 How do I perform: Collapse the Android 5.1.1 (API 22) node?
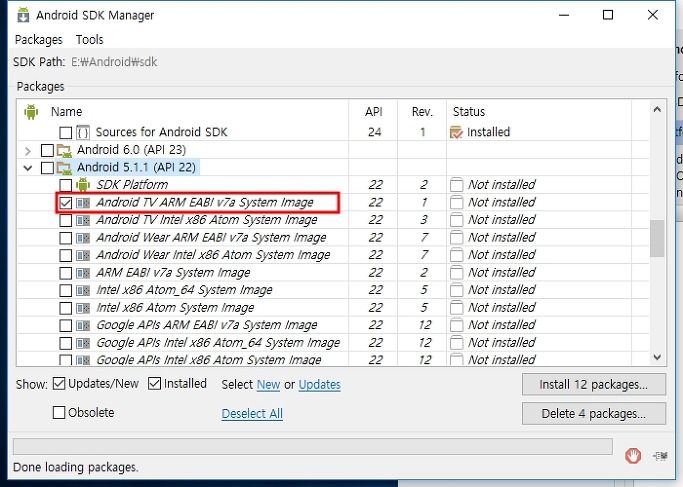(x=28, y=168)
